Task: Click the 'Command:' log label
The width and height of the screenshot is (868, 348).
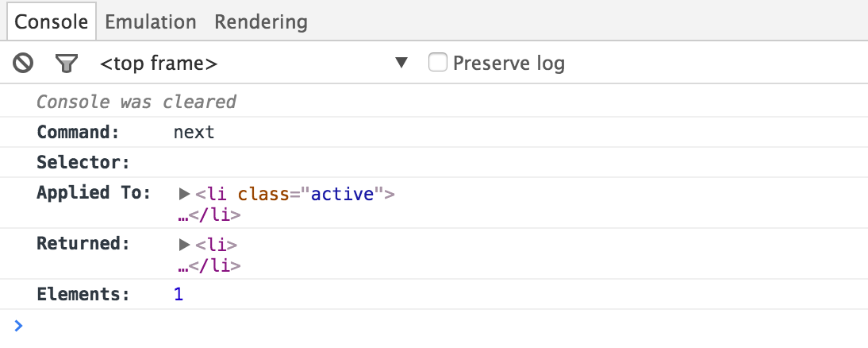Action: pos(78,132)
